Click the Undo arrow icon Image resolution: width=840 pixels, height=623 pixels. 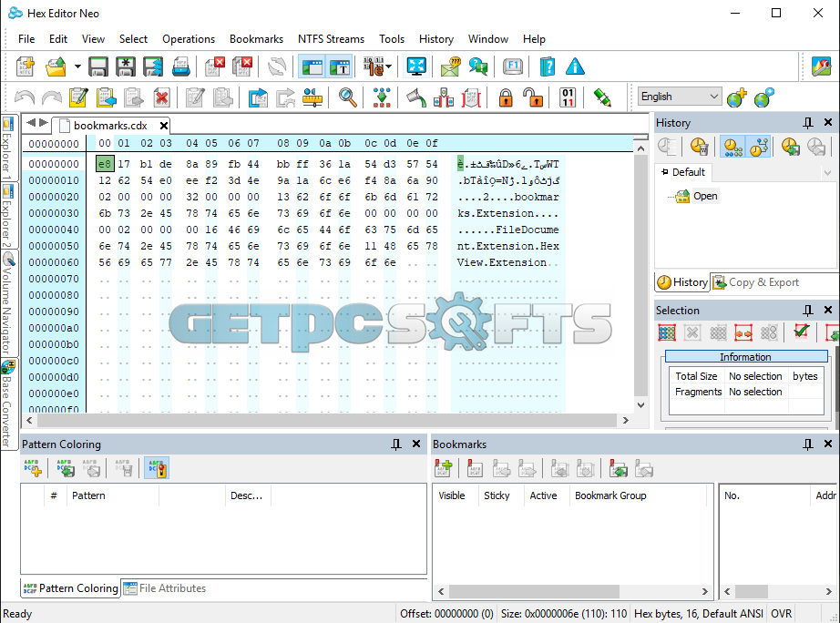[25, 98]
